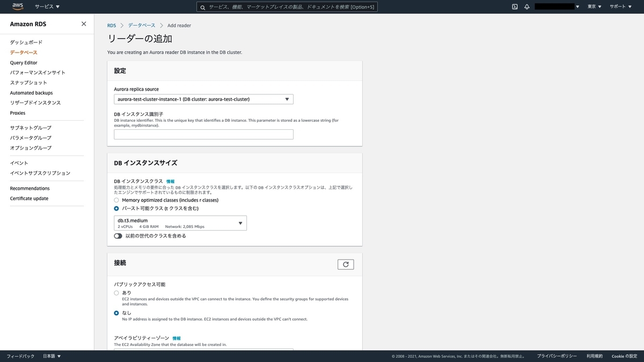Open パフォーマンスインサイト in the sidebar

[x=38, y=72]
